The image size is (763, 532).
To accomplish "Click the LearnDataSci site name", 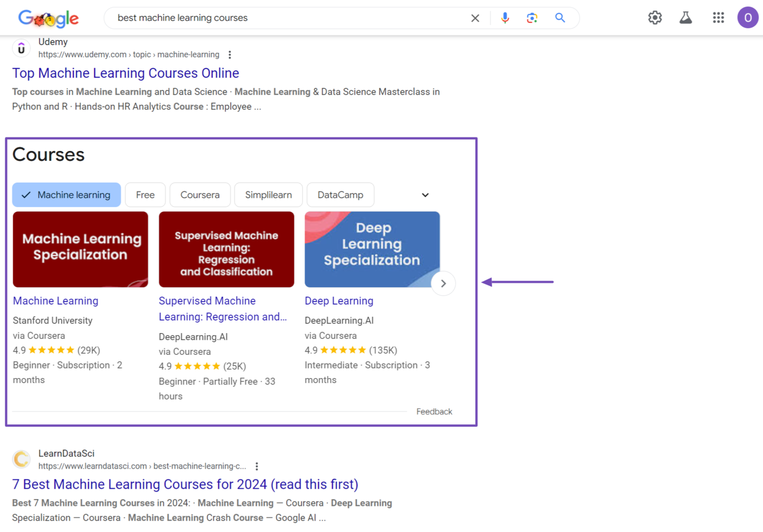I will pyautogui.click(x=66, y=454).
